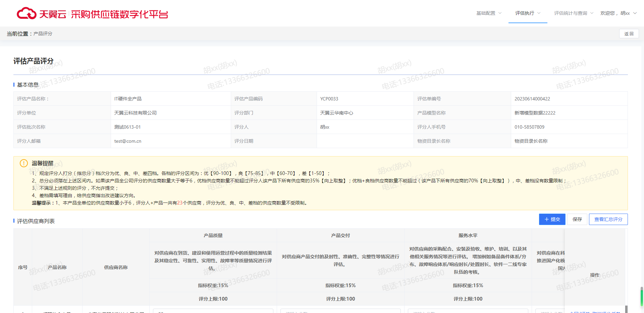Screen dimensions: 644x313
Task: Click the 欢迎您，胡xx user label
Action: [x=615, y=13]
